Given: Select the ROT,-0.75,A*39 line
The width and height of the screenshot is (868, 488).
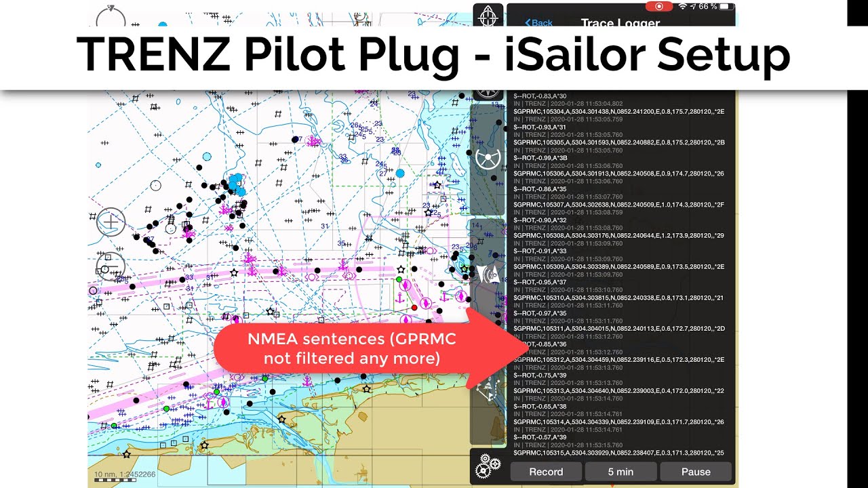Looking at the screenshot, I should [x=540, y=375].
